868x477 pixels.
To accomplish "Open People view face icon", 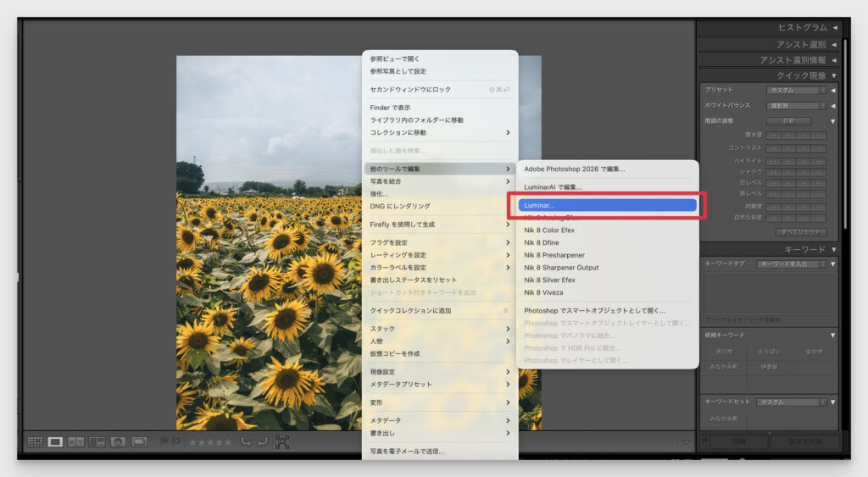I will 118,441.
